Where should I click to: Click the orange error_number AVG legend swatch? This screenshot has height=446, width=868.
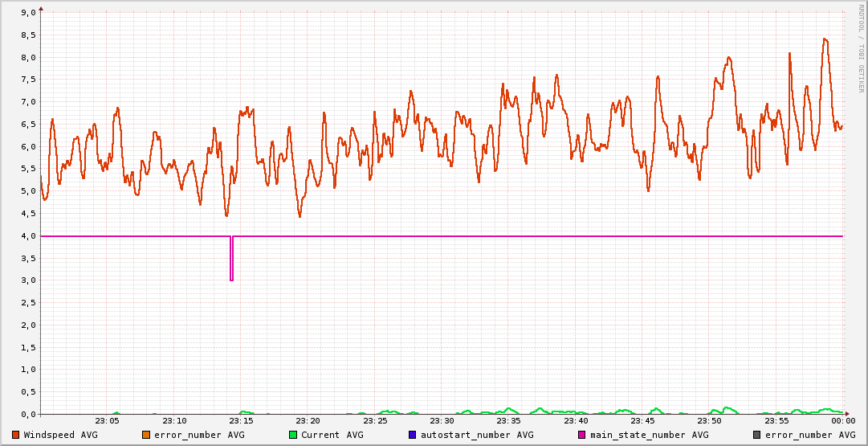point(146,435)
